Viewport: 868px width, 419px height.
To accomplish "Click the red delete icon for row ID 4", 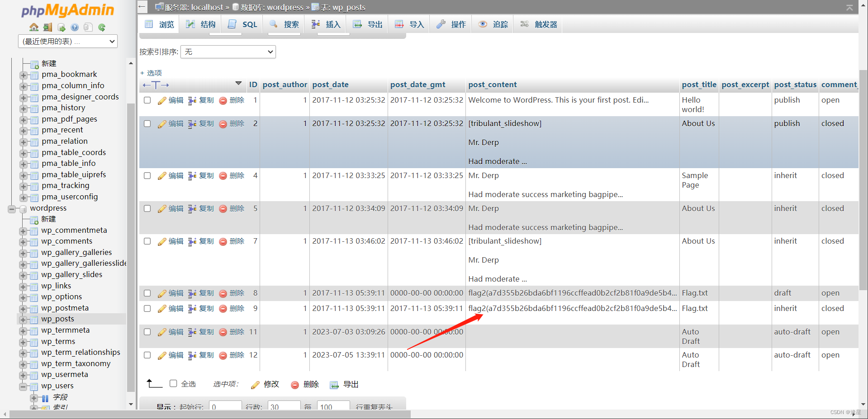I will 223,176.
